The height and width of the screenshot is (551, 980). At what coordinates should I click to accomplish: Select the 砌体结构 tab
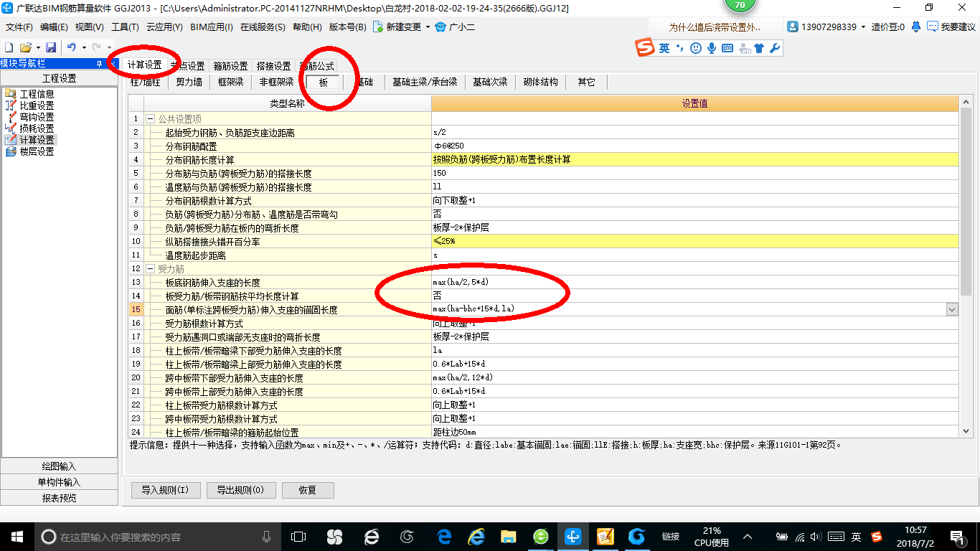click(540, 82)
